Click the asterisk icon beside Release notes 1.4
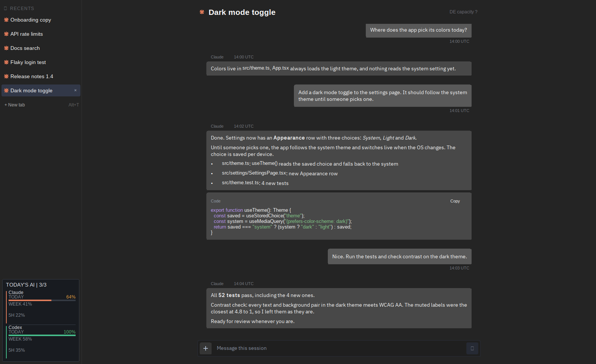 click(6, 76)
